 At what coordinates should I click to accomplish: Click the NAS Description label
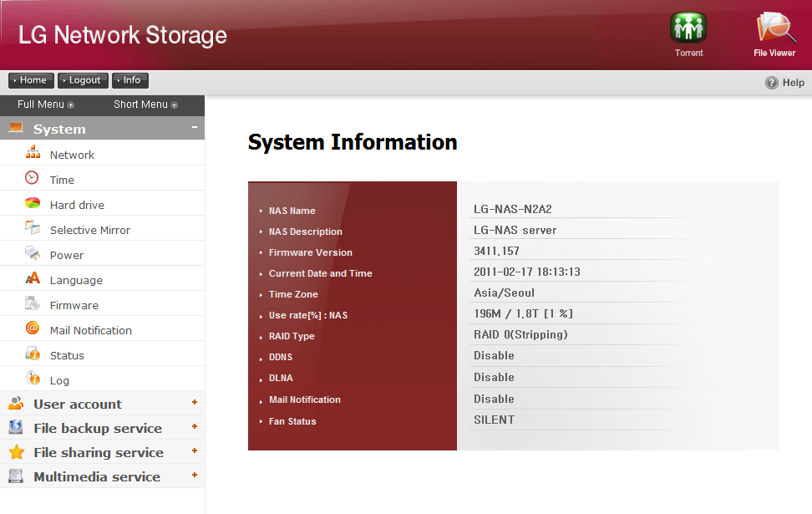[306, 232]
